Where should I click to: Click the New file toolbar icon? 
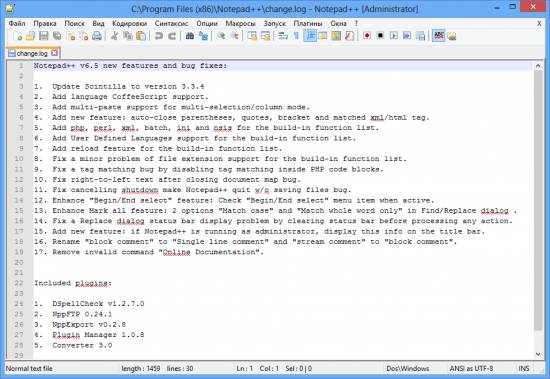tap(17, 36)
